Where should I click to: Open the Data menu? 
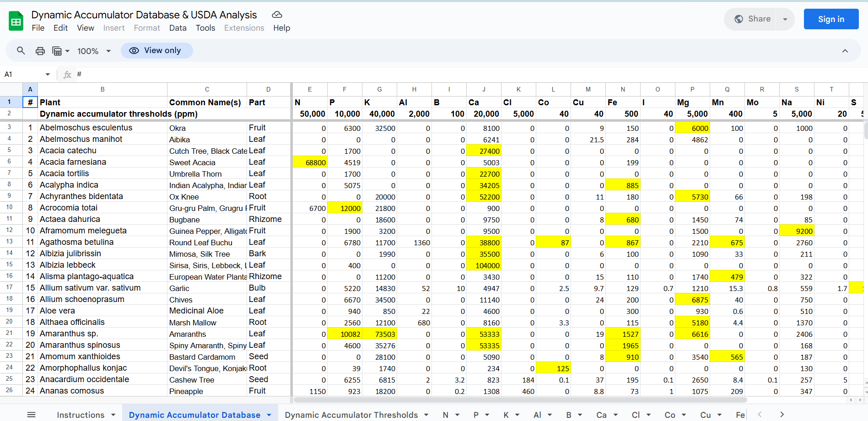[x=178, y=28]
